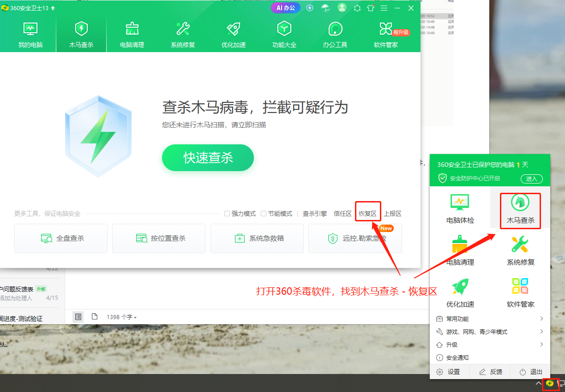Screen dimensions: 565x392
Task: Click the umbrella icon in title bar
Action: pos(325,8)
